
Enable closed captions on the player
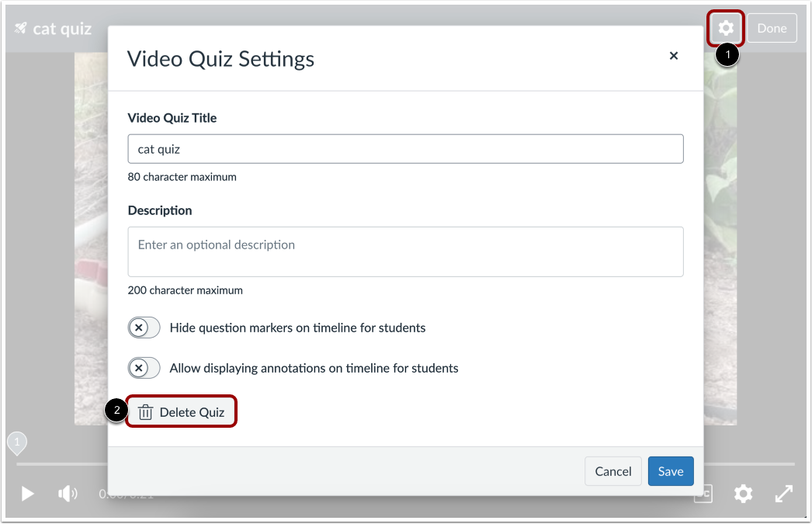tap(703, 494)
